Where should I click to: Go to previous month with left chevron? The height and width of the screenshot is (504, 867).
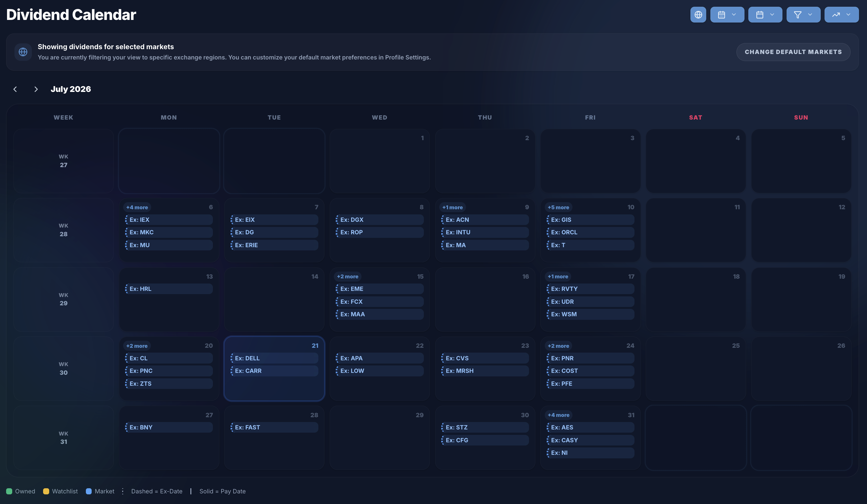(x=15, y=89)
